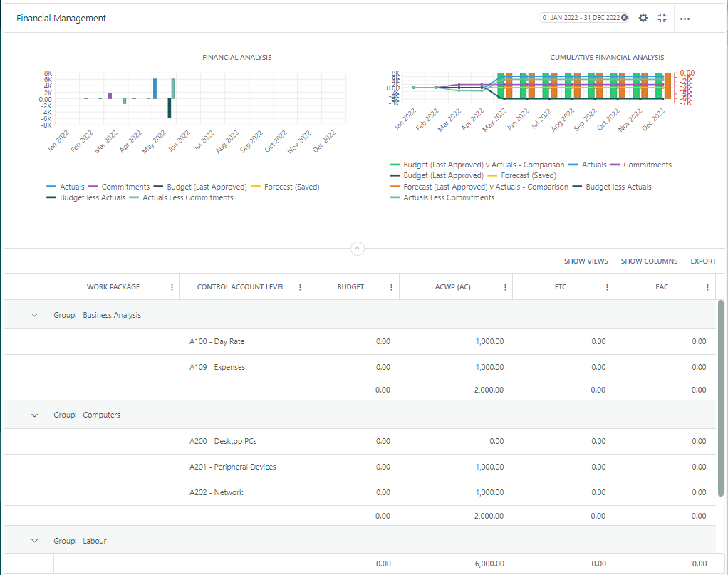The image size is (728, 575).
Task: Select the A109 - Expenses row
Action: click(x=360, y=367)
